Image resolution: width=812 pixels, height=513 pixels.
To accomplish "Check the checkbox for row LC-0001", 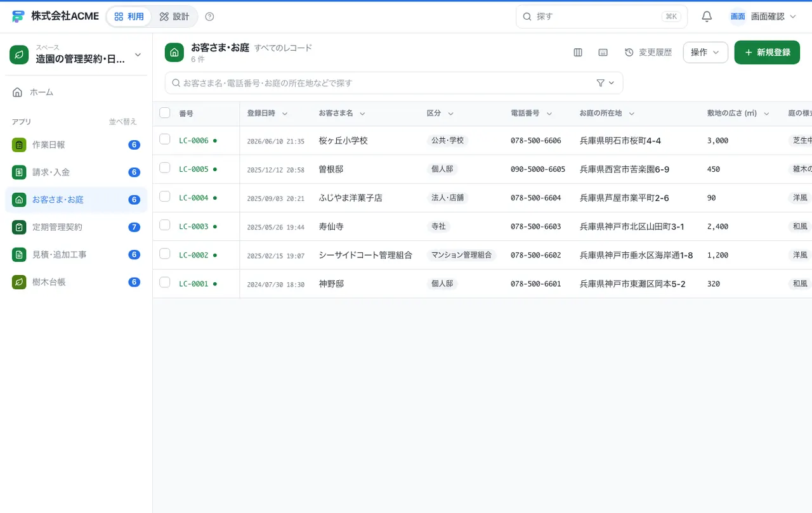I will click(x=165, y=282).
